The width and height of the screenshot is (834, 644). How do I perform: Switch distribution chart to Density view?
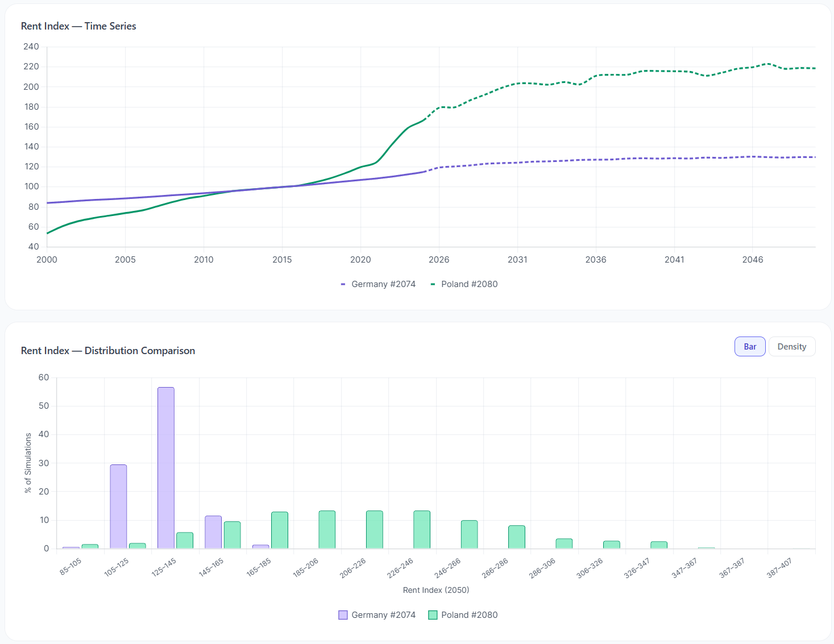(791, 347)
